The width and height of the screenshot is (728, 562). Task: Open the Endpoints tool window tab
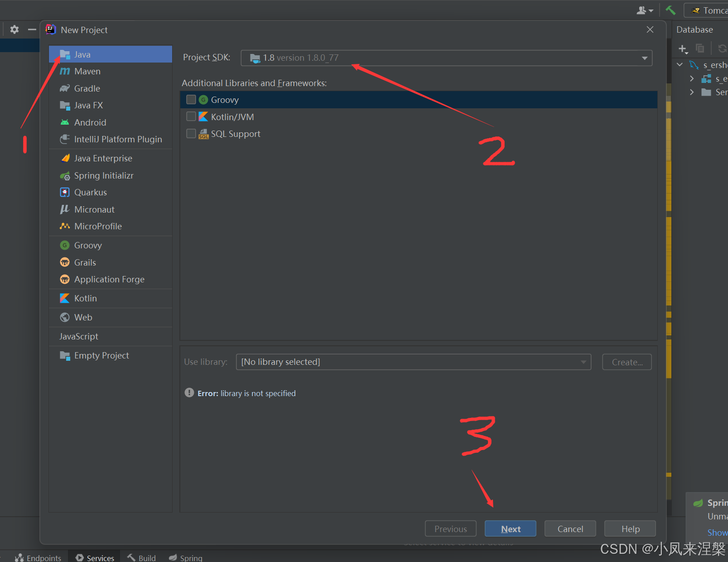coord(38,557)
